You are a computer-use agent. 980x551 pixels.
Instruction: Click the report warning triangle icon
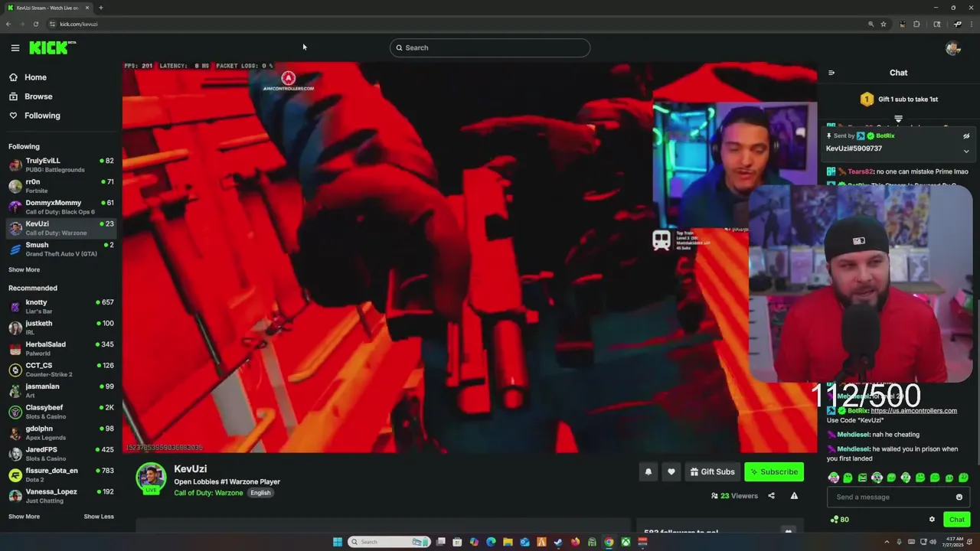pos(794,496)
